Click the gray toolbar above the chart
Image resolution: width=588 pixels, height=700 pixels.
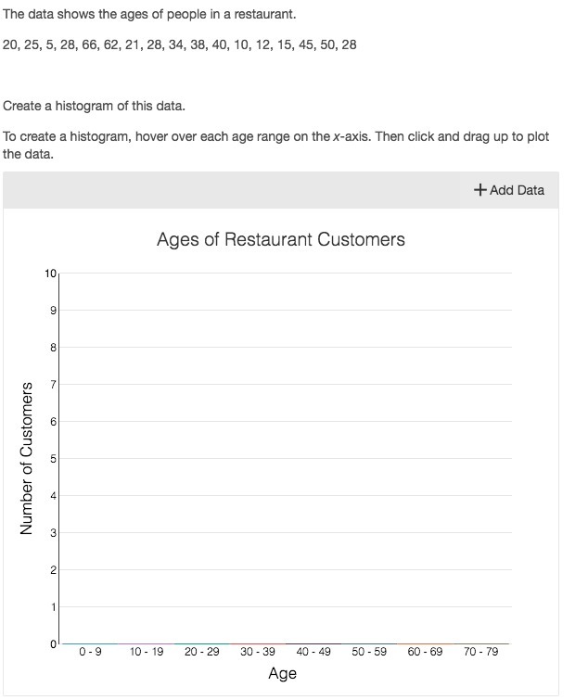tap(232, 190)
